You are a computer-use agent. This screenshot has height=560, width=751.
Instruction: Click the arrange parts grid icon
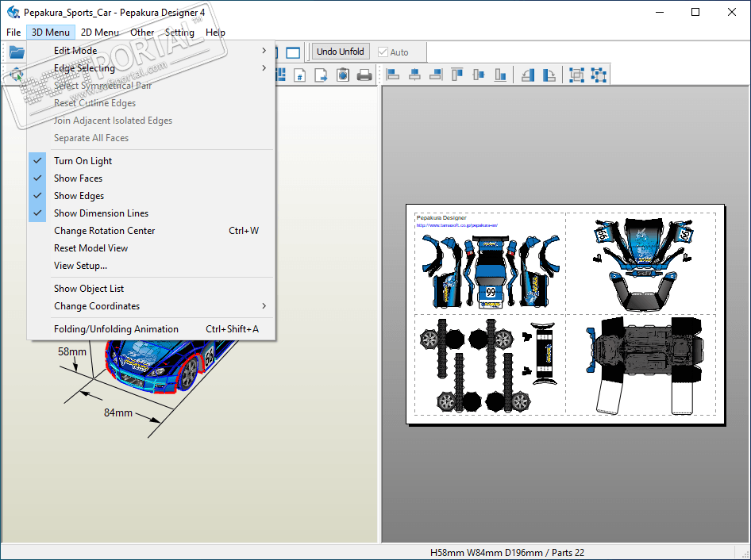point(281,75)
